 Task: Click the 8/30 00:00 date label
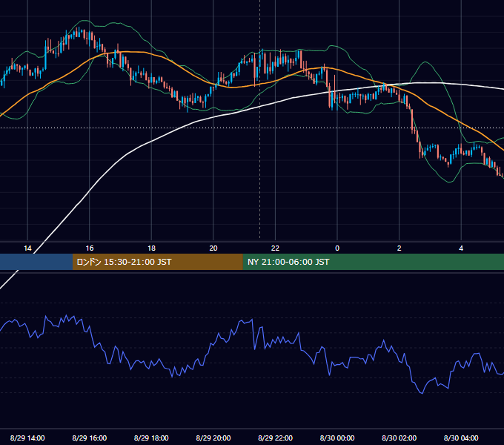(337, 438)
